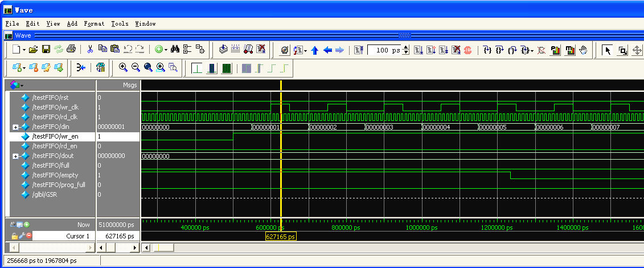The image size is (644, 268).
Task: Click the Find binoculars icon
Action: (175, 50)
